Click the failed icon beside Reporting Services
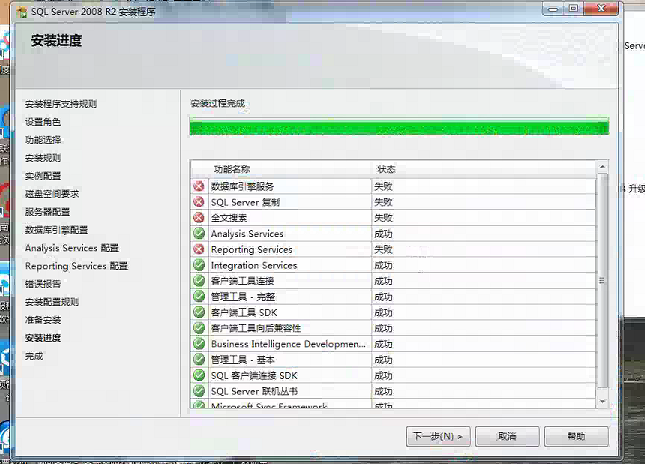 pos(199,249)
